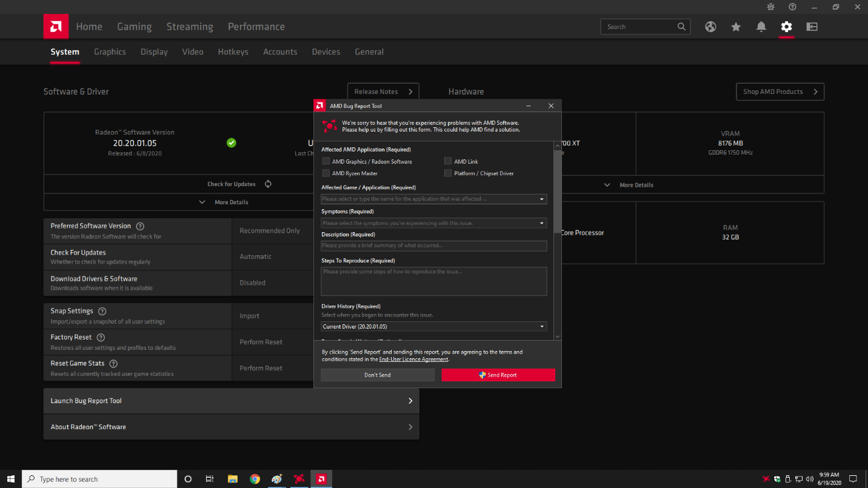Image resolution: width=868 pixels, height=488 pixels.
Task: Open the End-User Licence Agreement link
Action: 413,359
